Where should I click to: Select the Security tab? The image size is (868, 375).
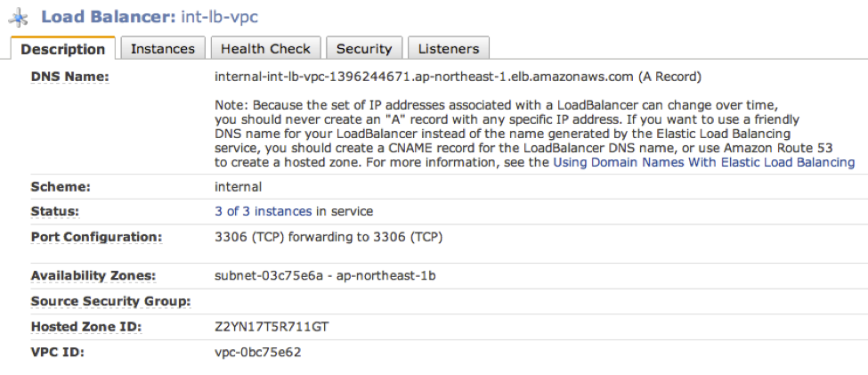pos(364,49)
